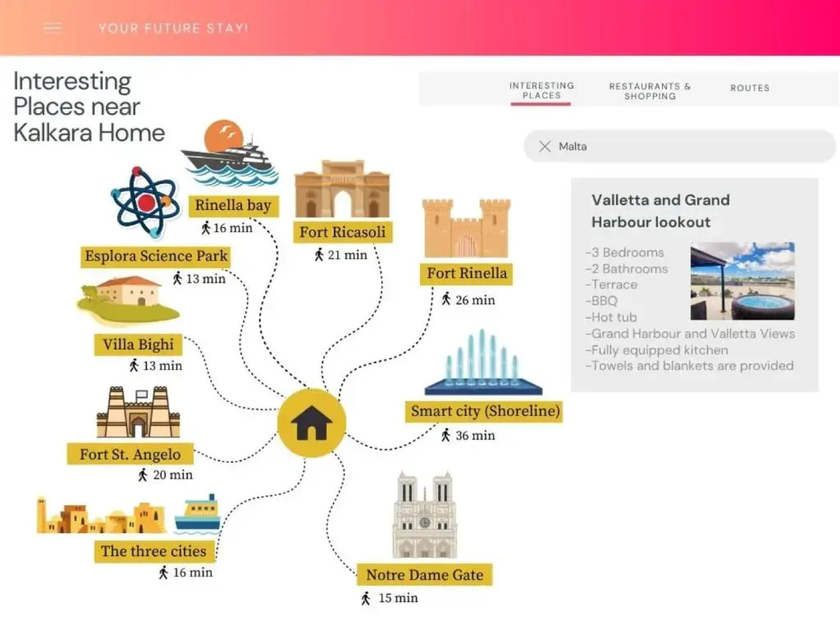Click the Fort Ricasoli gate illustration

coord(342,190)
